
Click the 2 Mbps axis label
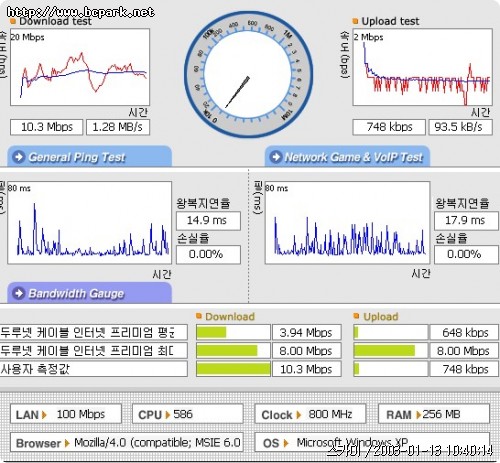coord(369,37)
